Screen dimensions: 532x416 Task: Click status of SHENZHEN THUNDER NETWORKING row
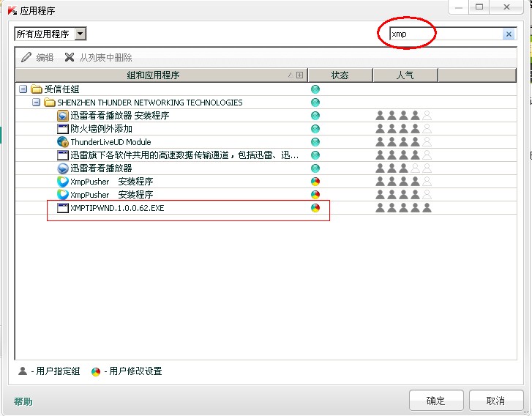click(x=315, y=103)
